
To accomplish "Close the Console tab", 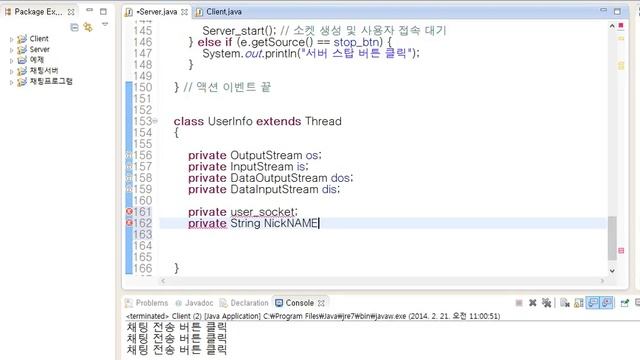I will [x=321, y=303].
